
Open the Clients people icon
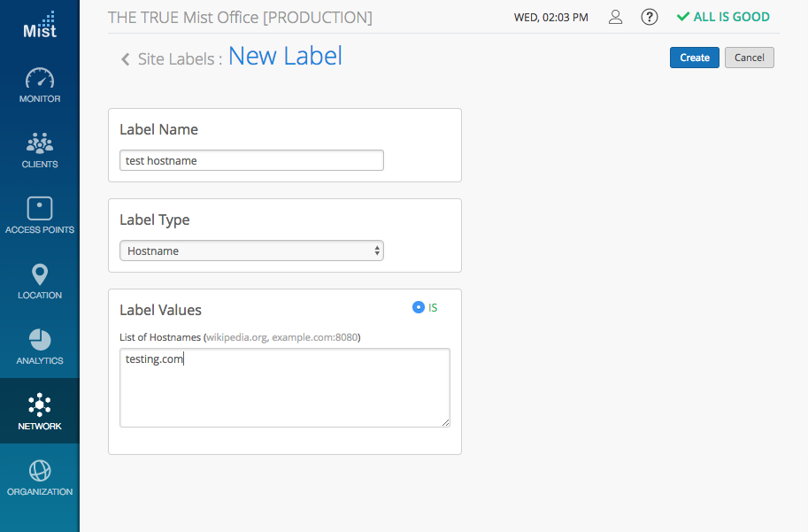click(40, 143)
